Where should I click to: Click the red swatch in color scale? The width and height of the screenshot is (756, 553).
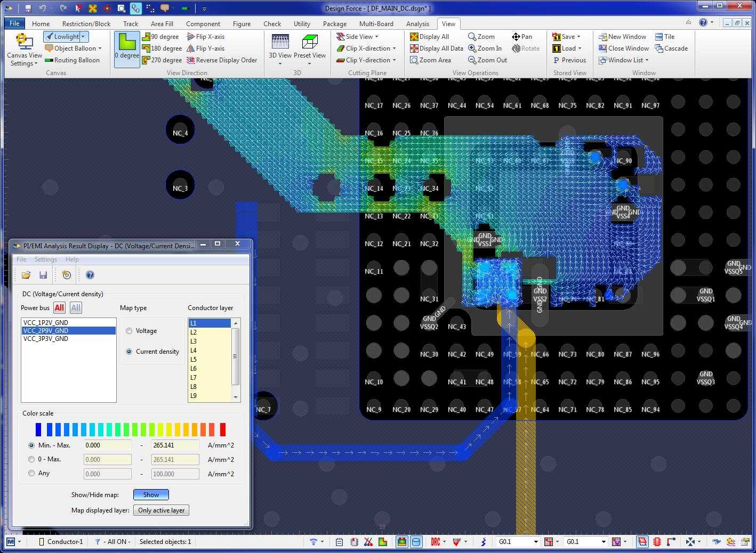pos(223,429)
